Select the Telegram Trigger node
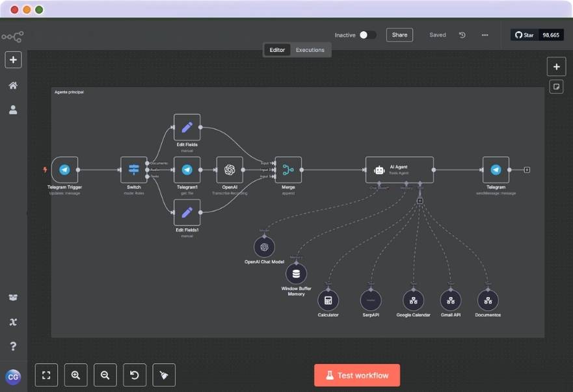The height and width of the screenshot is (392, 573). [64, 170]
